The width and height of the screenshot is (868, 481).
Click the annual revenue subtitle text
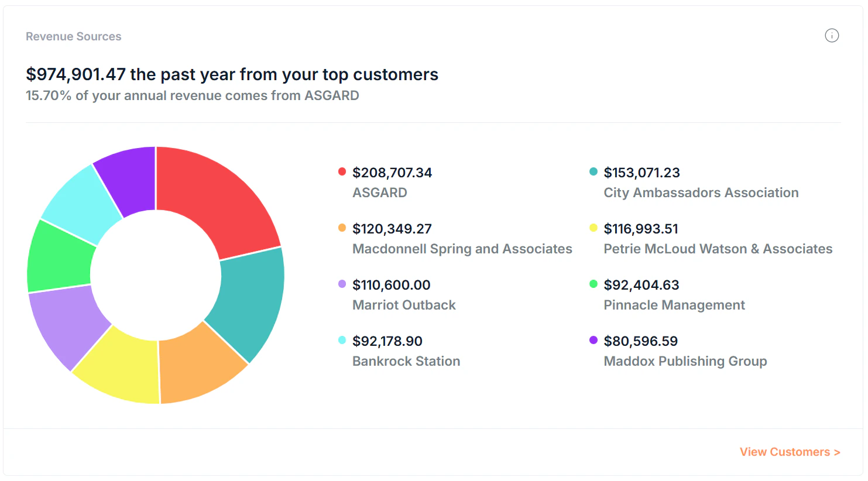[192, 95]
